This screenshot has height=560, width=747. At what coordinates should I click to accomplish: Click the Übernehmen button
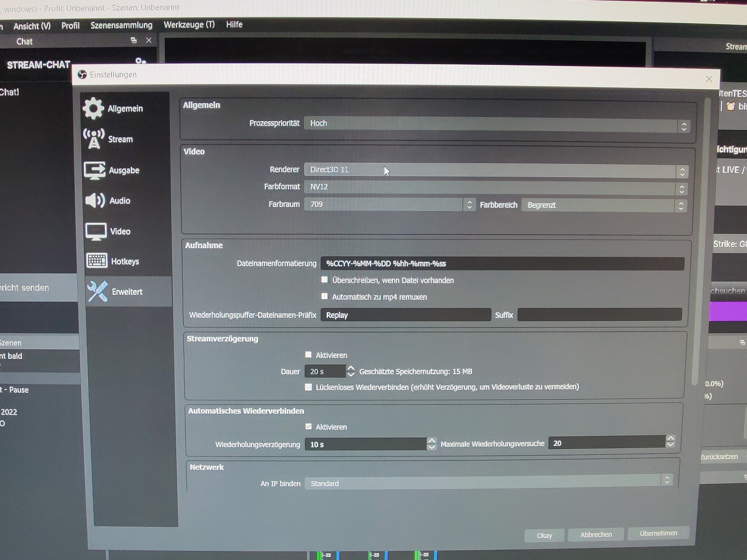(x=658, y=533)
